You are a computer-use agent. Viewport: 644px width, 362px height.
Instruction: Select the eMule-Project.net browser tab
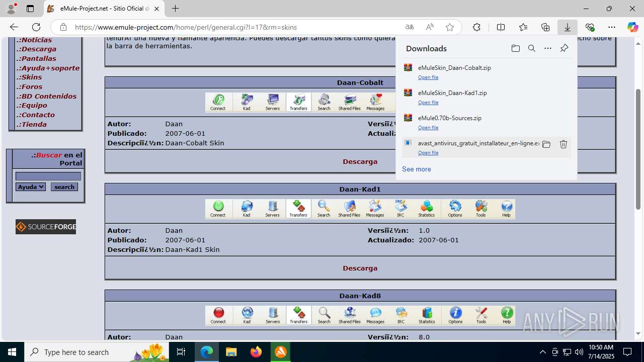pos(104,9)
